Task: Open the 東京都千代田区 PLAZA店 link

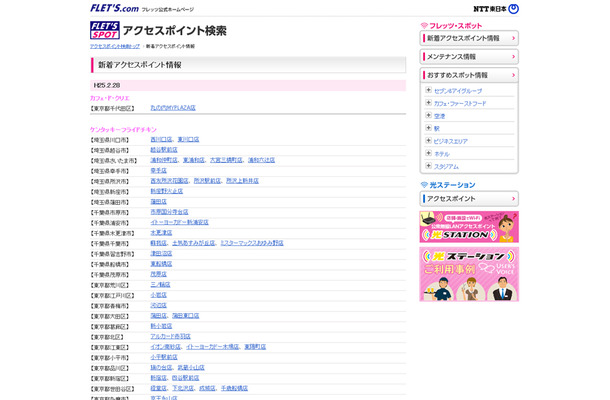Action: (x=173, y=108)
